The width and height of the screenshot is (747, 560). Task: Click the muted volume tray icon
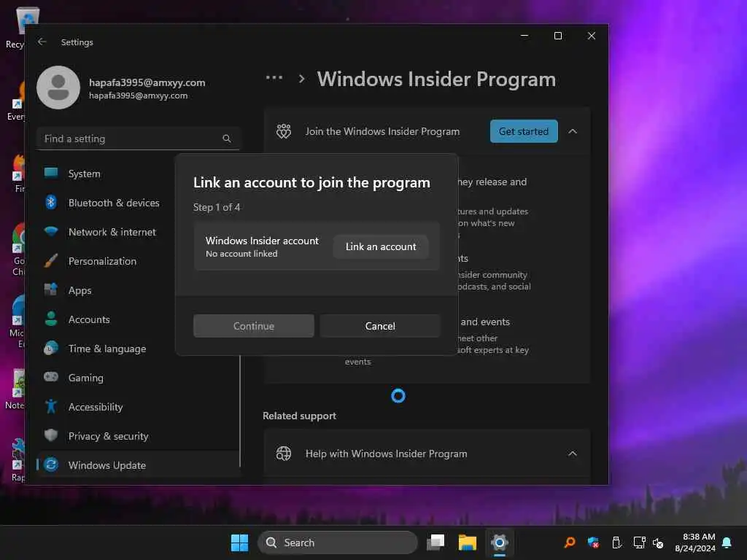point(658,542)
